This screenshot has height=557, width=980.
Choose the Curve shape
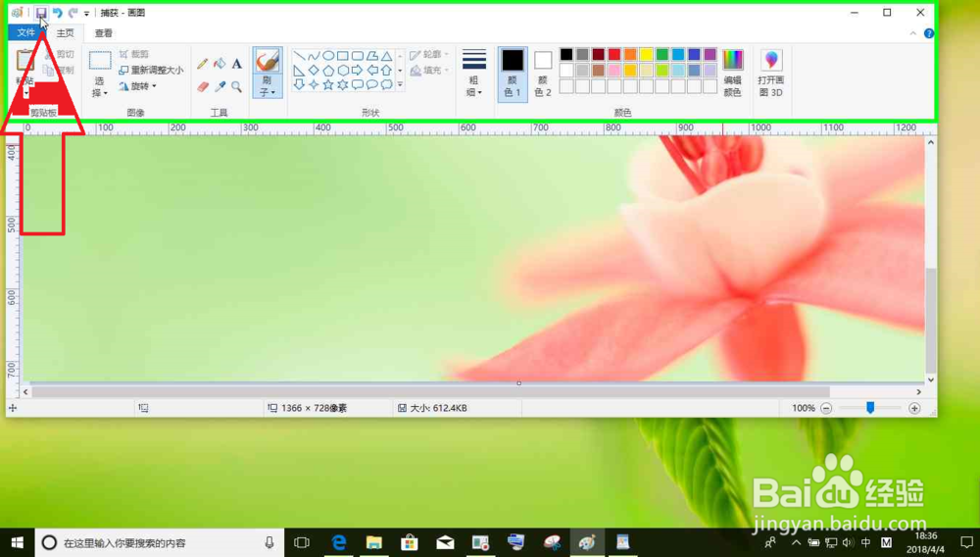pos(314,56)
